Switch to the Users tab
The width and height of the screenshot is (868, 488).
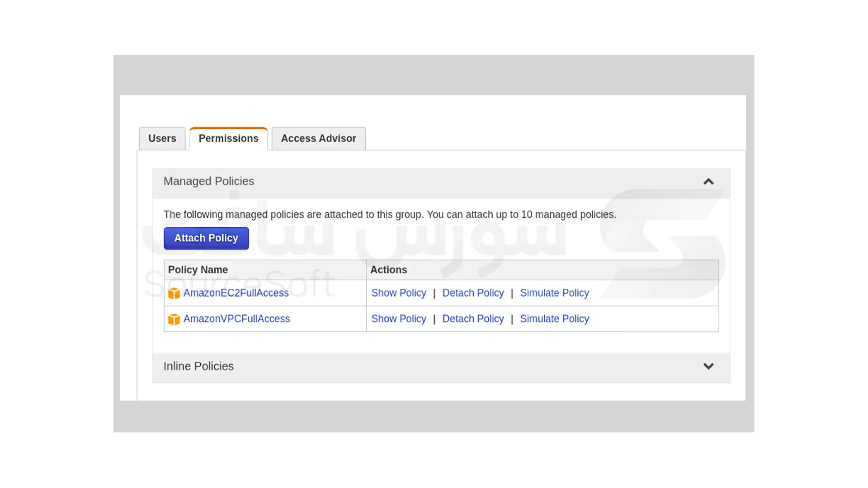(x=162, y=138)
